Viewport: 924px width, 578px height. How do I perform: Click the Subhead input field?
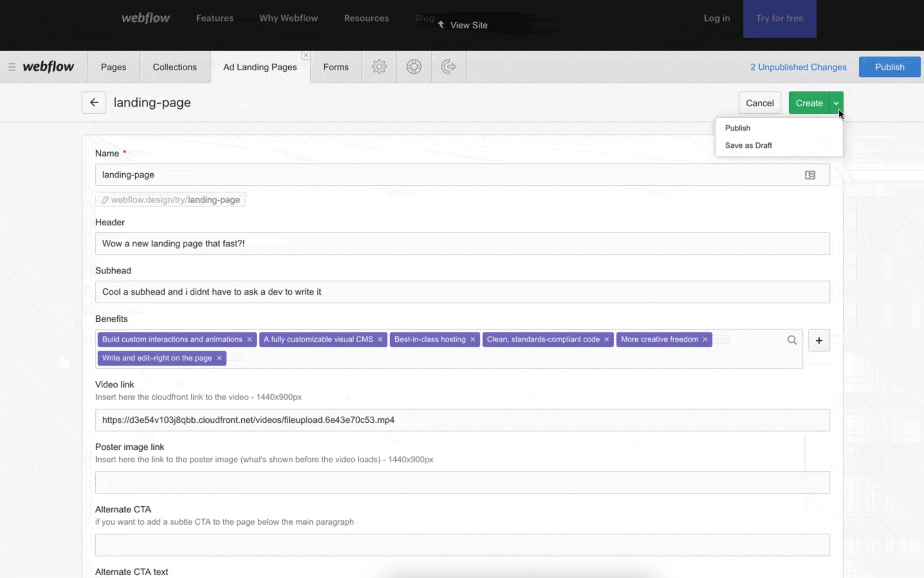[462, 292]
